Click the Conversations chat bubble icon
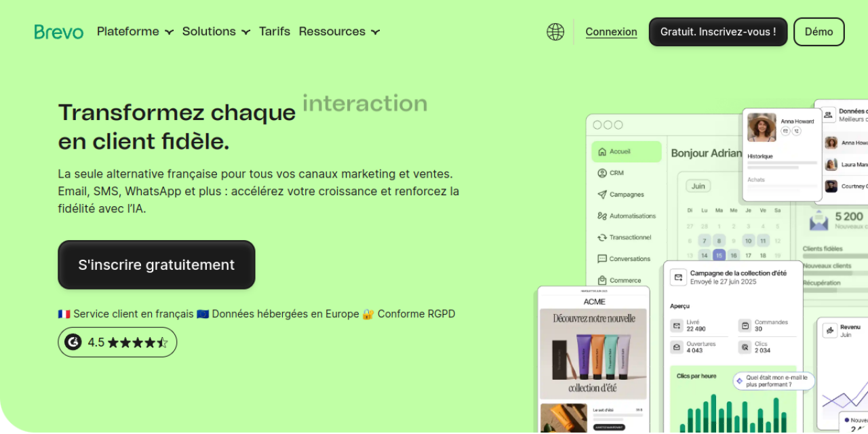 (602, 259)
